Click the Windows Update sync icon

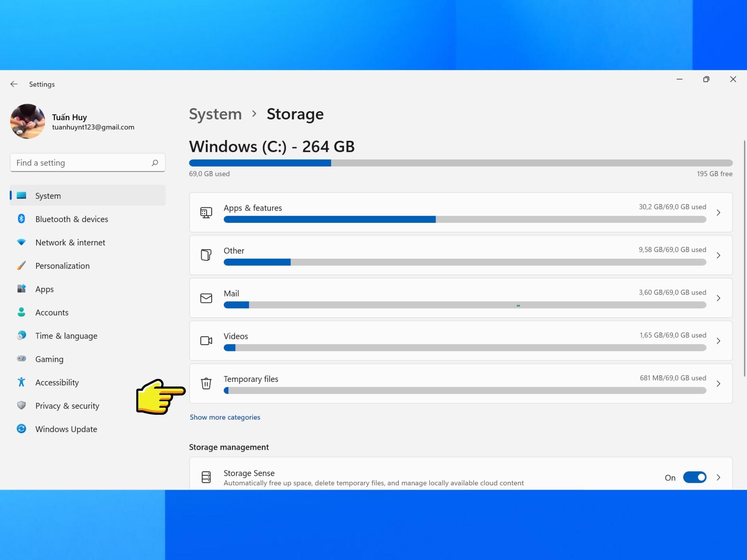tap(22, 429)
